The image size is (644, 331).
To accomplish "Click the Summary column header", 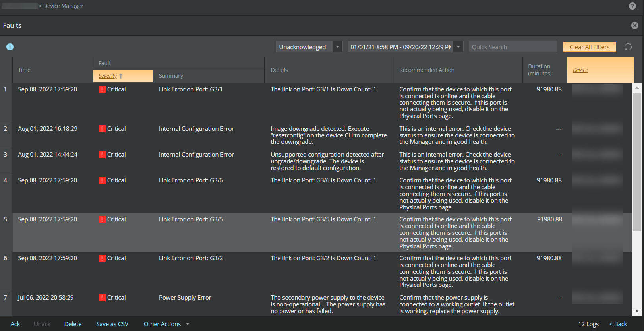I will [209, 76].
